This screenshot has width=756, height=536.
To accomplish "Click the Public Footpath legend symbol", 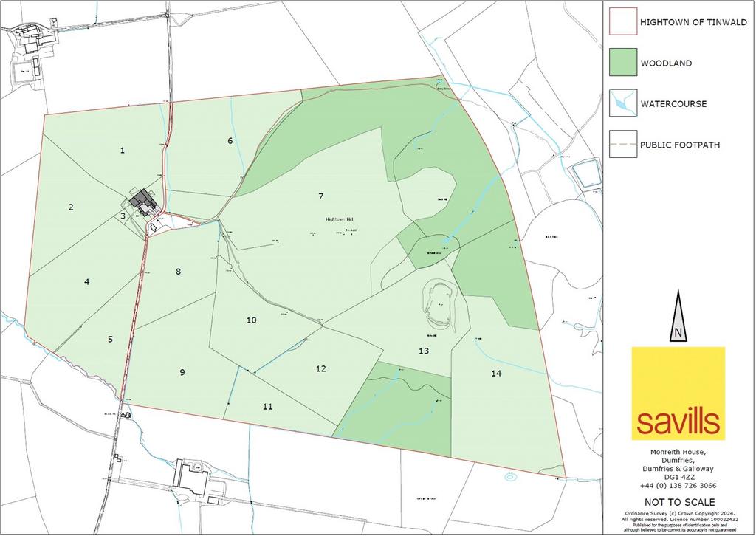I will pyautogui.click(x=623, y=144).
